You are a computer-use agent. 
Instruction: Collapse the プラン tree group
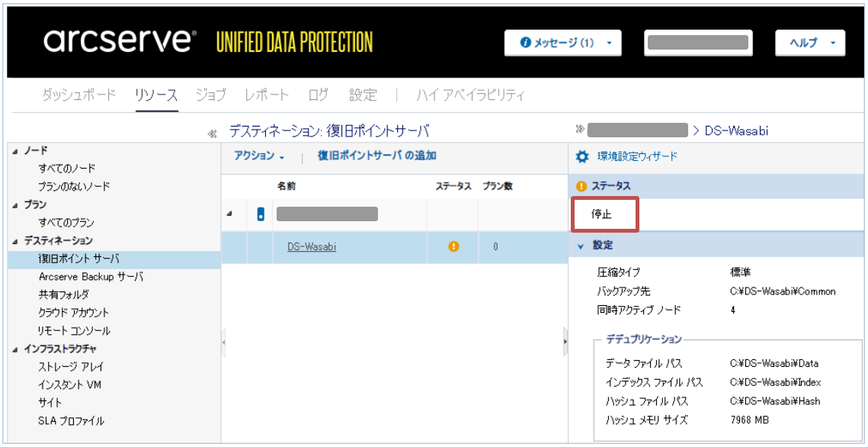click(x=15, y=205)
